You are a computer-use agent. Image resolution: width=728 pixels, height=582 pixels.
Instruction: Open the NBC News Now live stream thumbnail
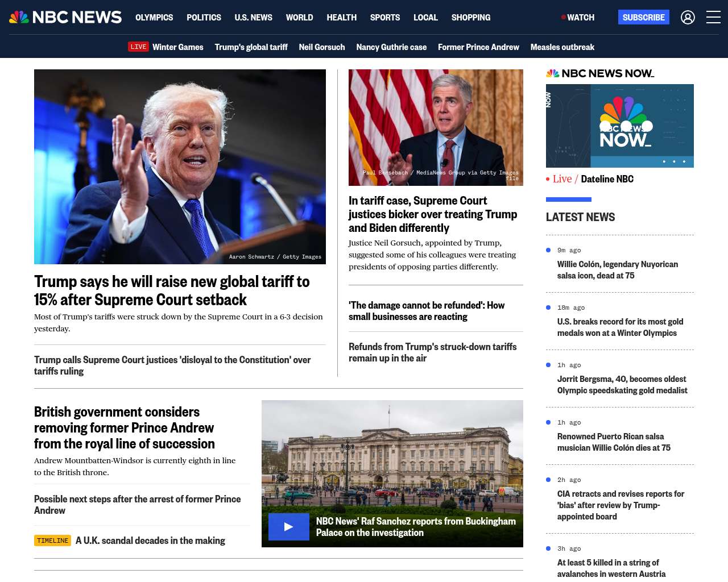[620, 126]
